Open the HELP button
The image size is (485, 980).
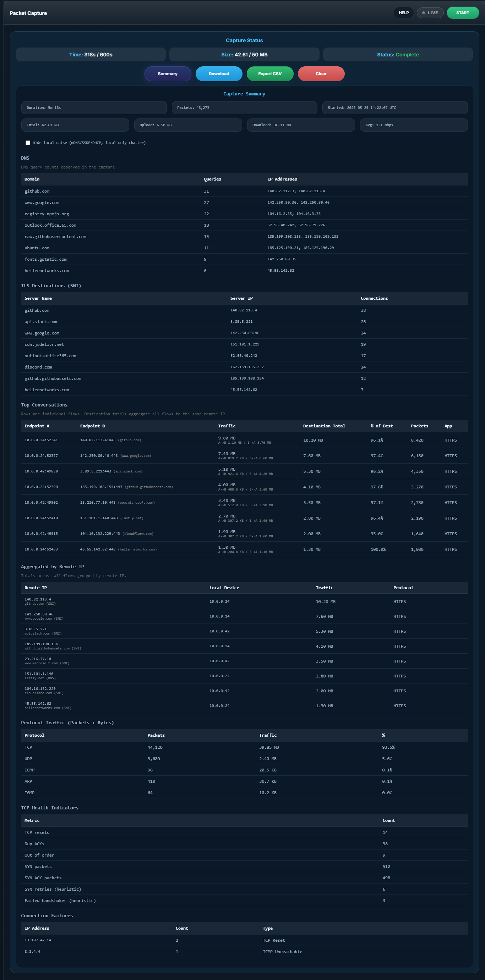point(404,13)
